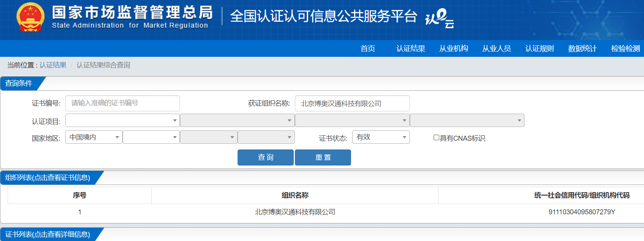Select 北京博奥汉通科技有限公司 row in organization list

pyautogui.click(x=326, y=212)
